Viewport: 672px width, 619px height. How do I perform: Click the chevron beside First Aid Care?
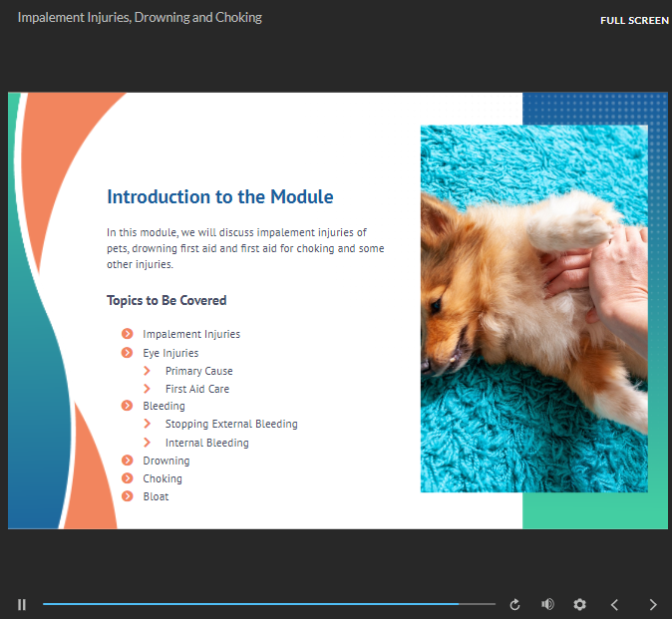[148, 389]
